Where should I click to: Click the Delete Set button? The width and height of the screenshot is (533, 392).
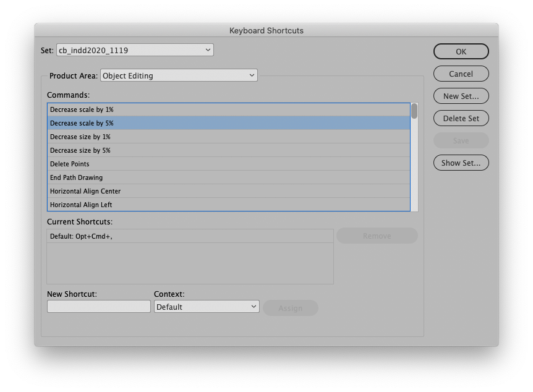click(x=461, y=118)
